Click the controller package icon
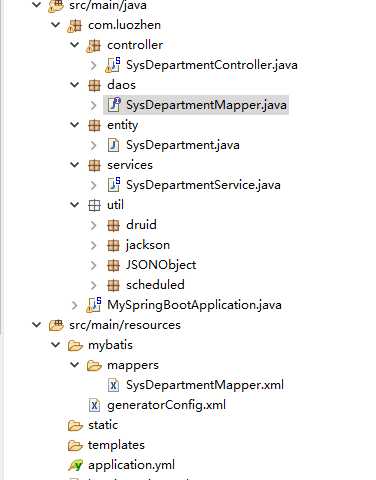 (94, 45)
